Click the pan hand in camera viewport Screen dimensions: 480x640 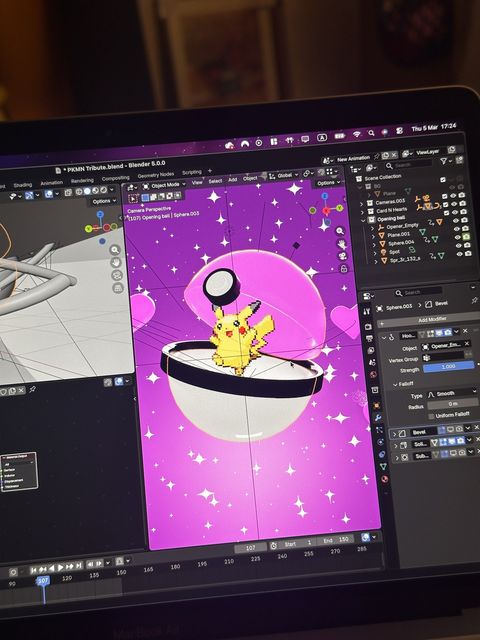341,244
